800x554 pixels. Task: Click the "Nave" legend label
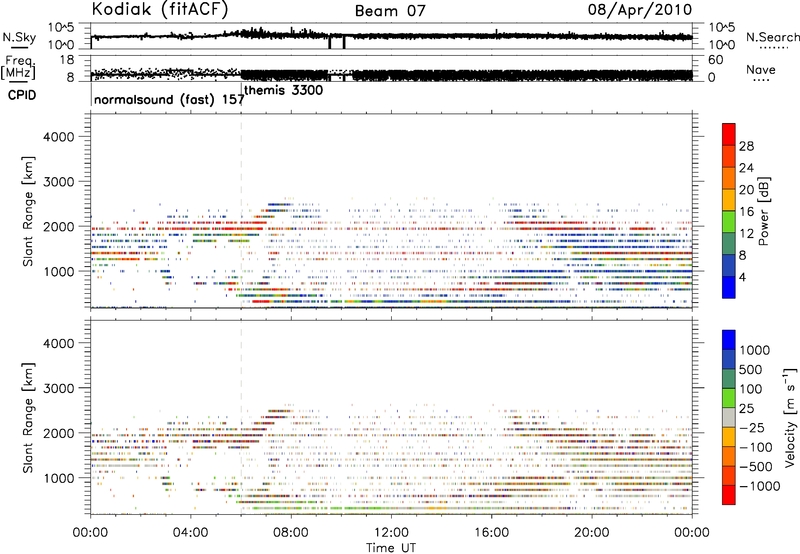(761, 69)
